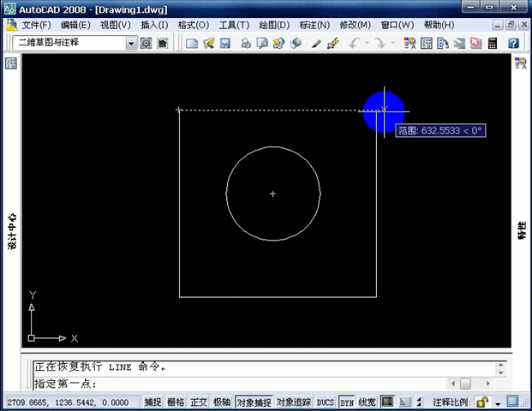The width and height of the screenshot is (532, 411).
Task: Open the 格式(O) menu
Action: coord(194,25)
